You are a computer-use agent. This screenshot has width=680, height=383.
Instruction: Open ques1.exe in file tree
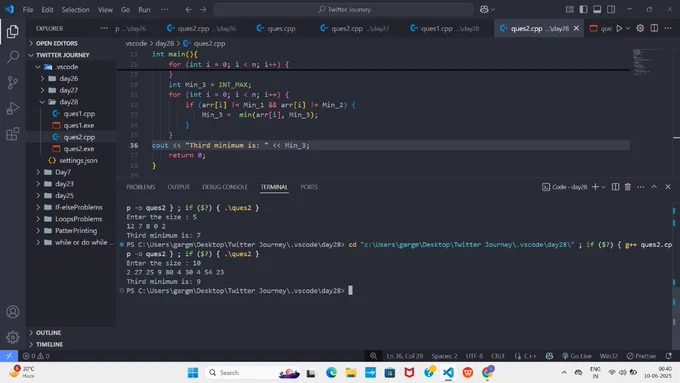pos(78,125)
